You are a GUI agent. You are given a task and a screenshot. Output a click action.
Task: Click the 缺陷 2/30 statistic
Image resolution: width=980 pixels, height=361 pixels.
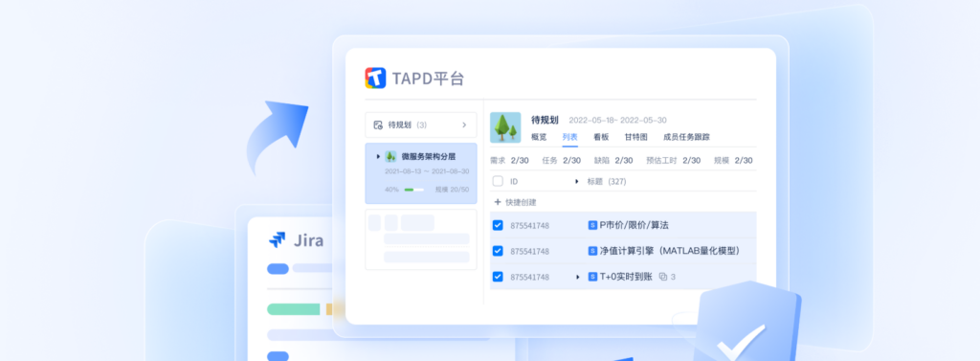[613, 161]
